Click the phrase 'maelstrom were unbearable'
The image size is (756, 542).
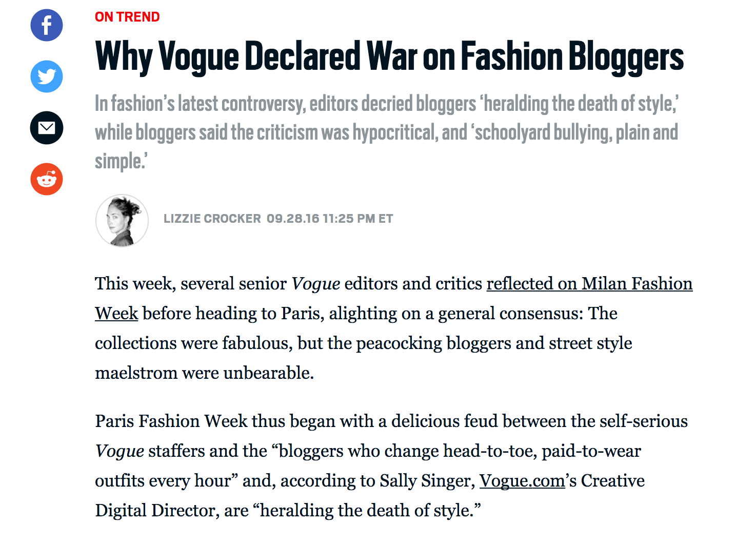tap(204, 373)
